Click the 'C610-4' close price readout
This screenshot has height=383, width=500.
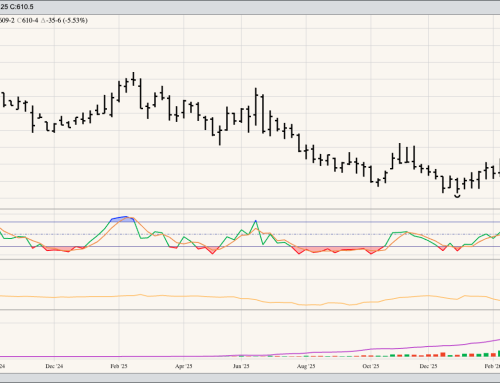coord(27,21)
